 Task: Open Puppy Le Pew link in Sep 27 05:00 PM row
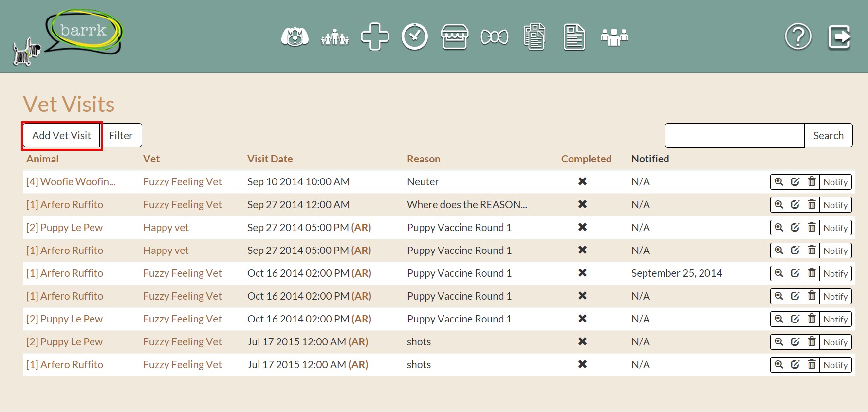pos(64,228)
